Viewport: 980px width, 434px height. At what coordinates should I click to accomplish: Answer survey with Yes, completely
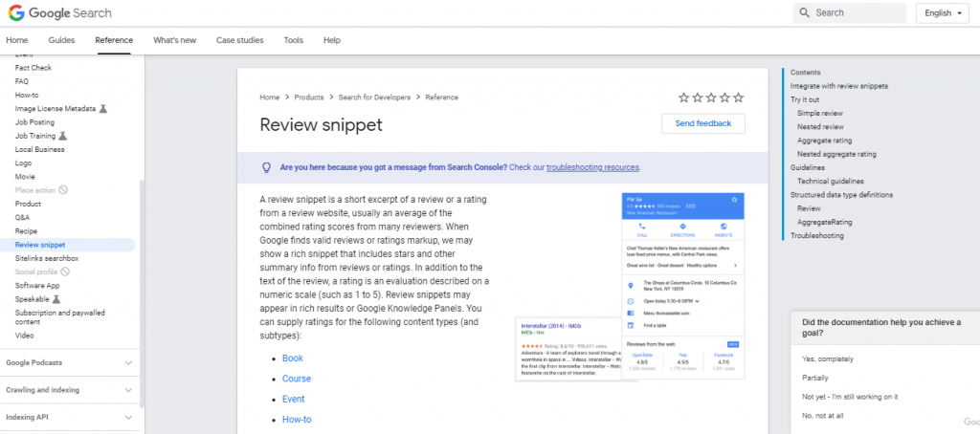pos(828,359)
